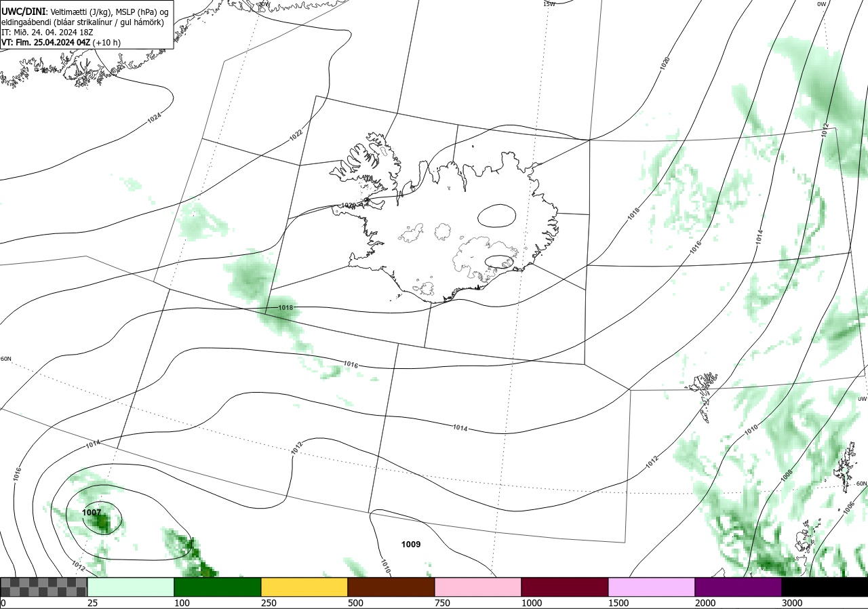Click legend value 100
This screenshot has height=609, width=868.
182,603
